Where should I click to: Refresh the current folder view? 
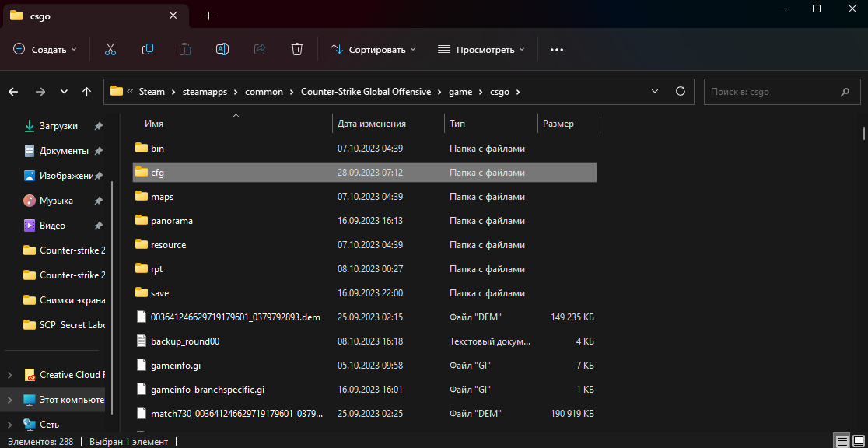(680, 91)
